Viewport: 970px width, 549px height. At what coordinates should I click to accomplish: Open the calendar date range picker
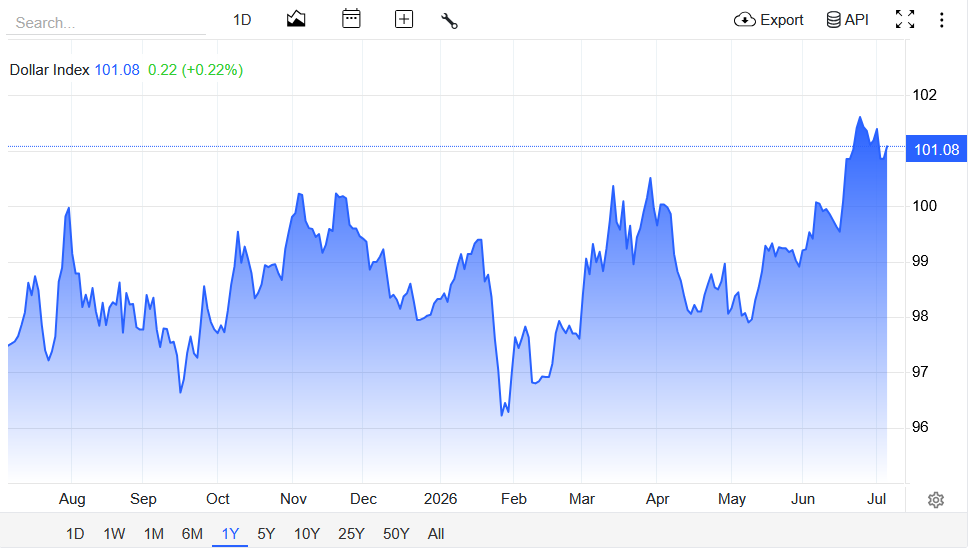click(x=351, y=19)
